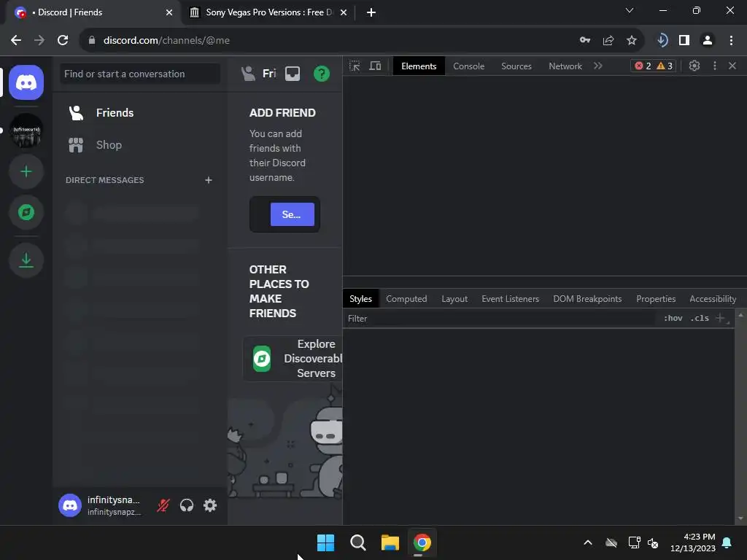Select the Accessibility pane tab
Screen dimensions: 747x560
pyautogui.click(x=713, y=299)
